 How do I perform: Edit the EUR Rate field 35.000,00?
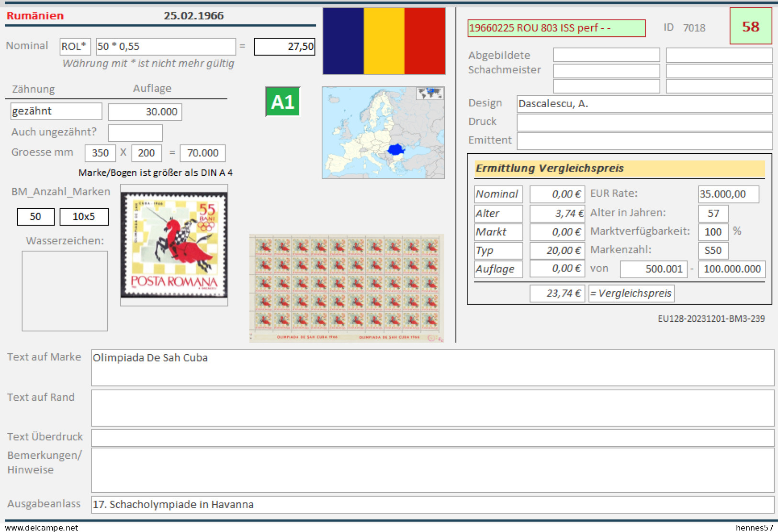pyautogui.click(x=729, y=194)
